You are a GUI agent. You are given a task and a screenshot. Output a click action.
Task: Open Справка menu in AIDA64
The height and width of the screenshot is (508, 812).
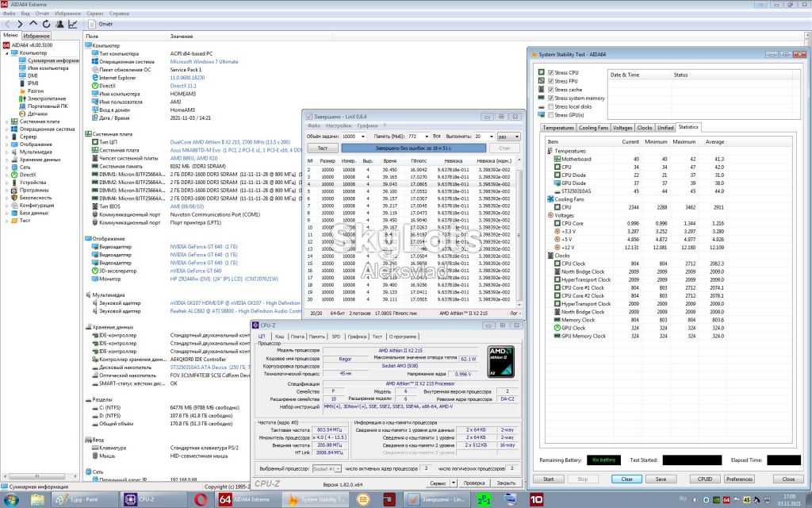click(x=119, y=13)
